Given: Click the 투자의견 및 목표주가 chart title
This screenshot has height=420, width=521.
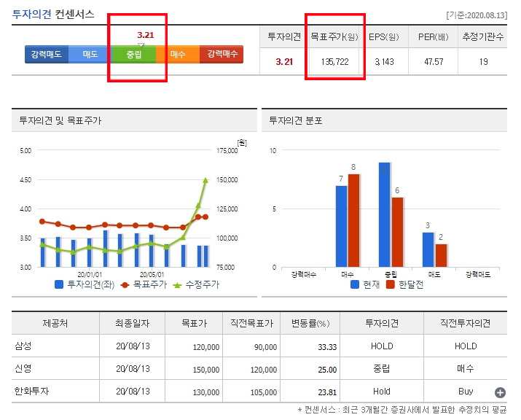Looking at the screenshot, I should [x=60, y=120].
